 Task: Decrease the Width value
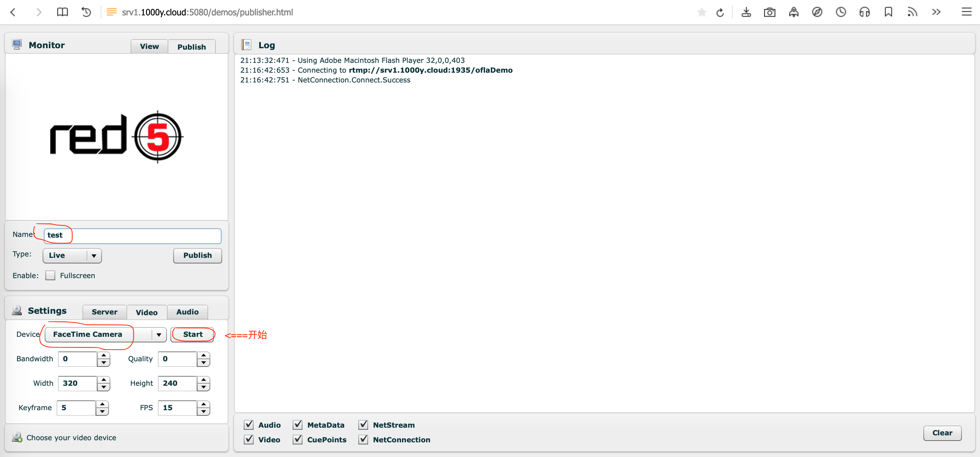coord(103,387)
